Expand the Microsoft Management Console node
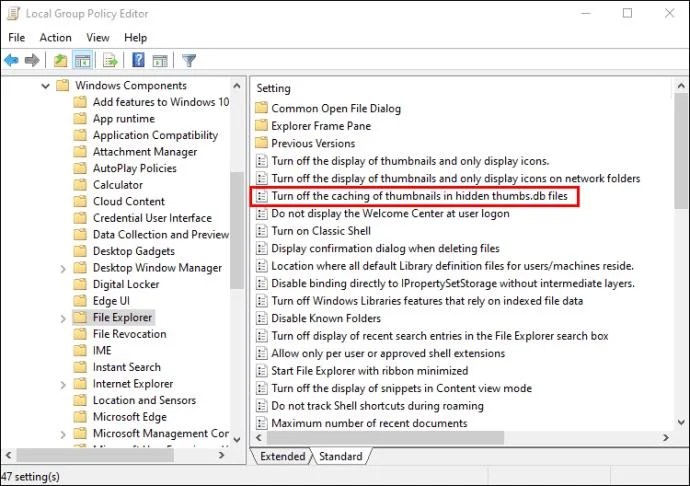Image resolution: width=690 pixels, height=486 pixels. [63, 434]
